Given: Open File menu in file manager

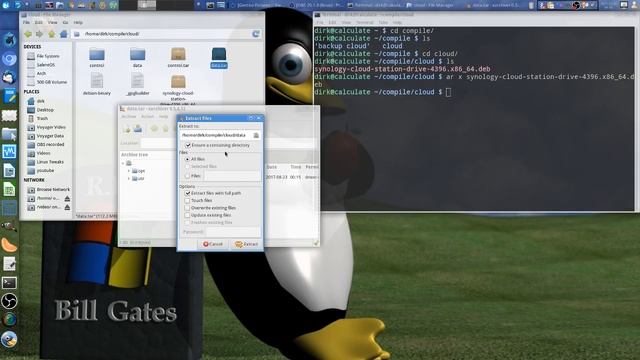Looking at the screenshot, I should coord(26,22).
